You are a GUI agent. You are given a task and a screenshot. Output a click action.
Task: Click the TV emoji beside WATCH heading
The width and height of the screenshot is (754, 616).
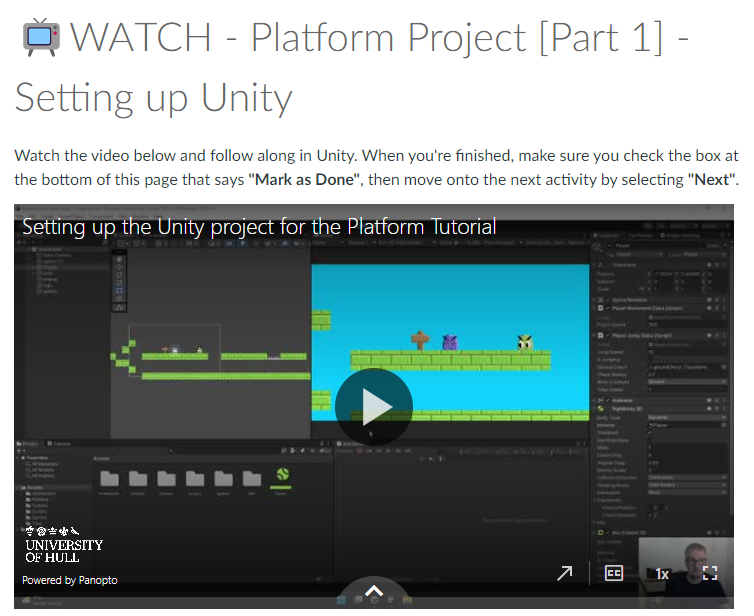39,37
